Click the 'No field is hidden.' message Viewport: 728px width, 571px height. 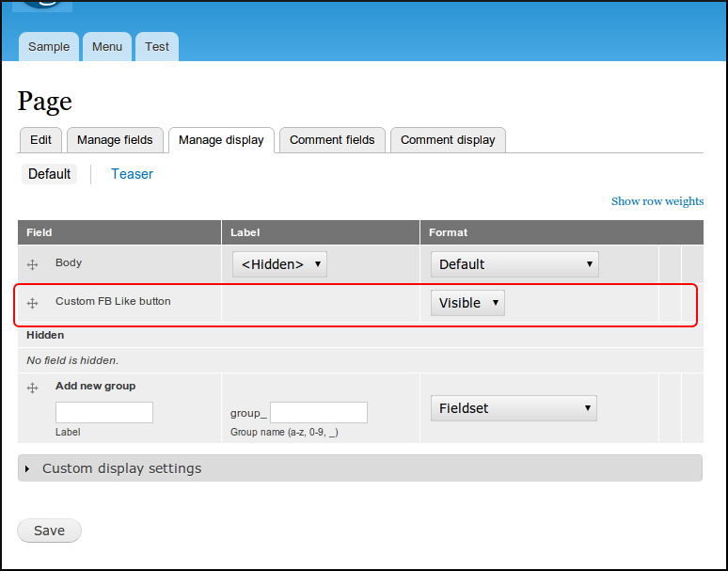[72, 360]
